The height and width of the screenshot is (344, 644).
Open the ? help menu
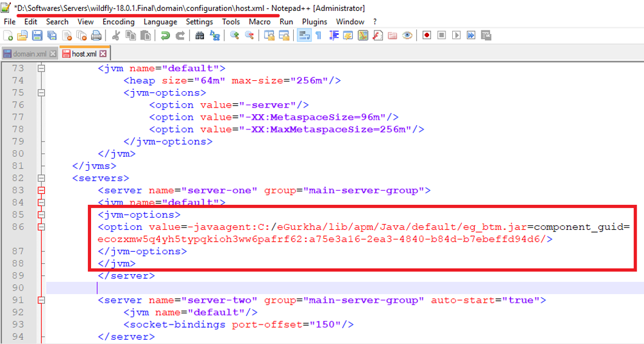click(x=375, y=22)
